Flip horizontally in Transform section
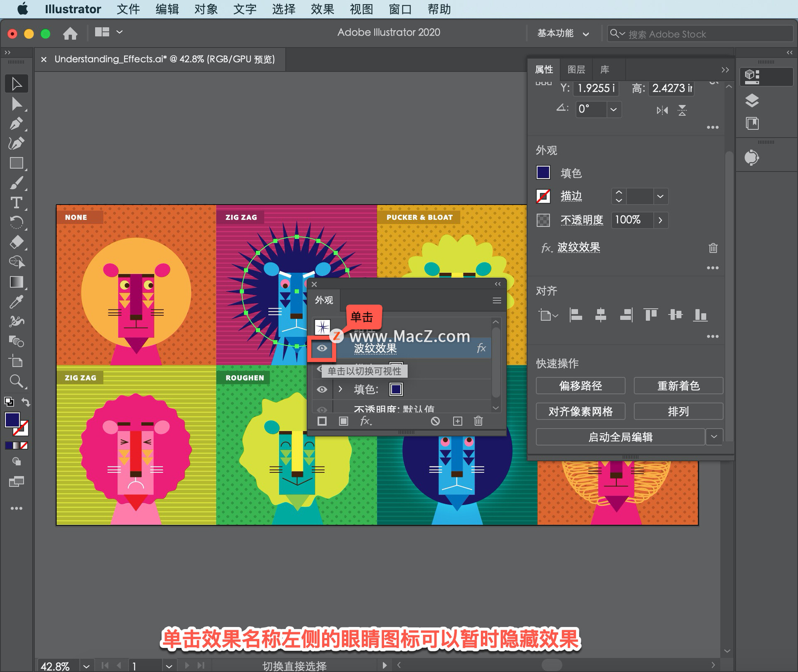Image resolution: width=798 pixels, height=672 pixels. click(662, 110)
